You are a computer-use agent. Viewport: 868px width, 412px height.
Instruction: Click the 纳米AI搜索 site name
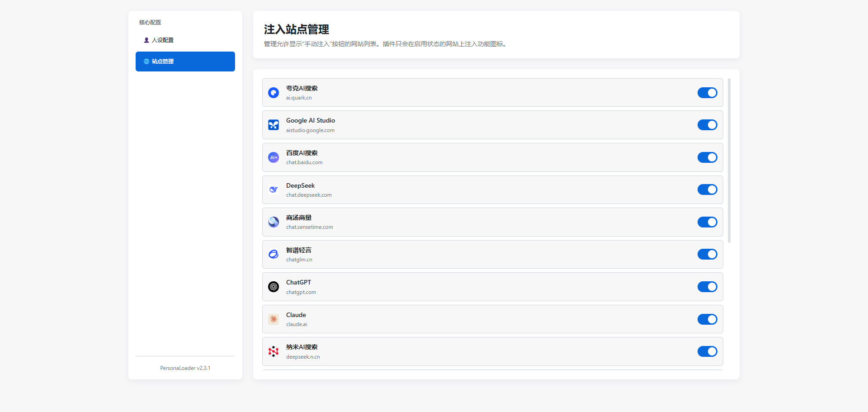(x=302, y=347)
